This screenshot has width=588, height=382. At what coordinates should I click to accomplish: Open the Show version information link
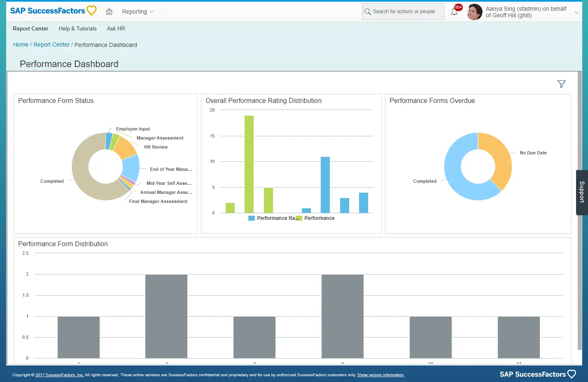click(380, 375)
